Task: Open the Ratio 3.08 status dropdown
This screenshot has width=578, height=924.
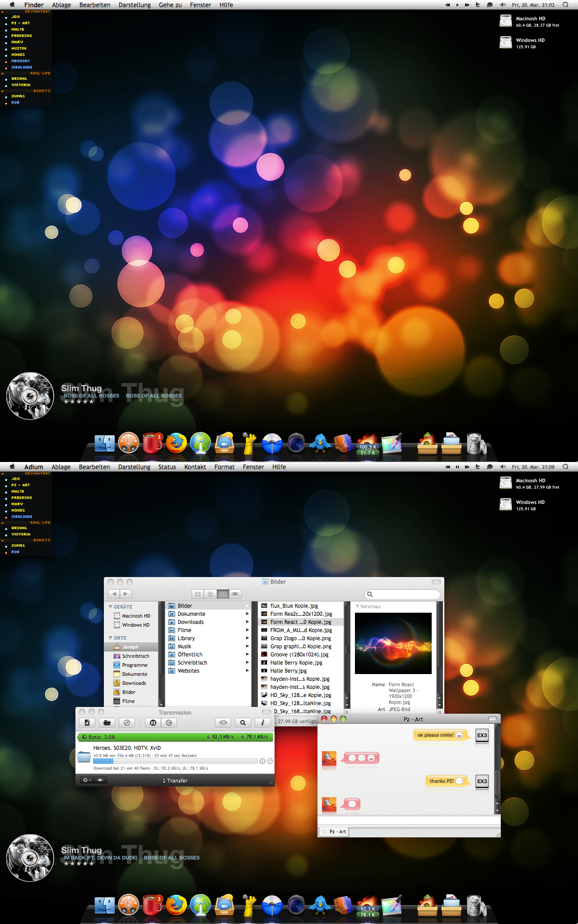Action: point(98,737)
